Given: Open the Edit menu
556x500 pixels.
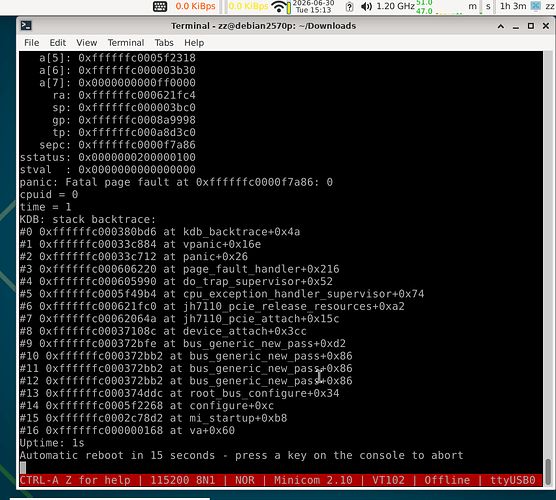Looking at the screenshot, I should [x=57, y=43].
